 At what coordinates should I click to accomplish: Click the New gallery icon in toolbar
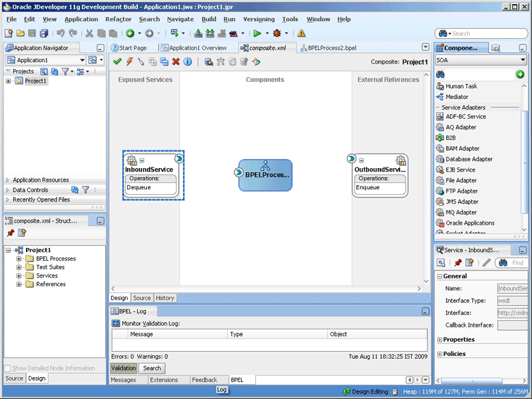click(9, 33)
